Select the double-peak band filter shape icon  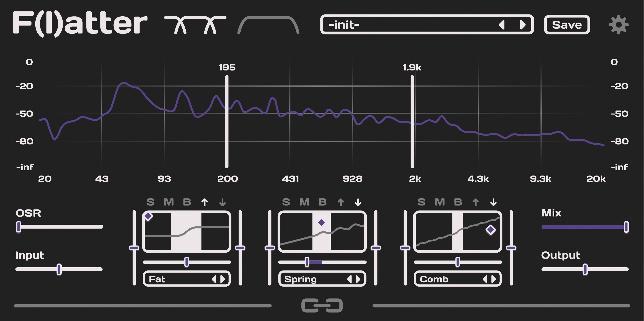pos(195,25)
